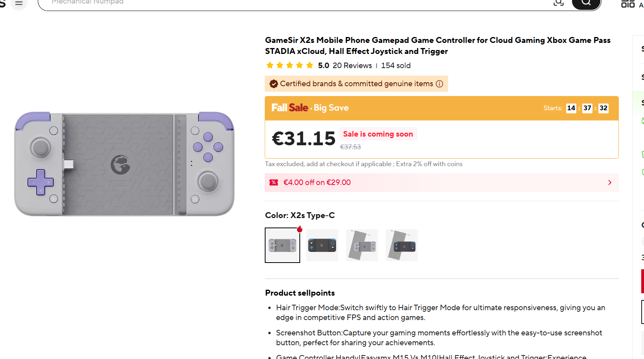Screen dimensions: 644x359
Task: Click the certified brands genuine items text
Action: 356,84
